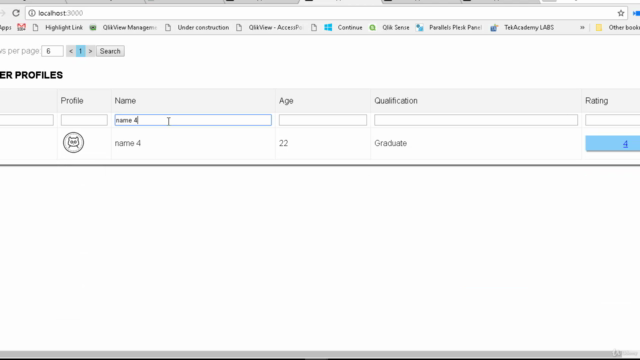Screen dimensions: 640x360
Task: Click the rows per page input field
Action: coord(52,51)
